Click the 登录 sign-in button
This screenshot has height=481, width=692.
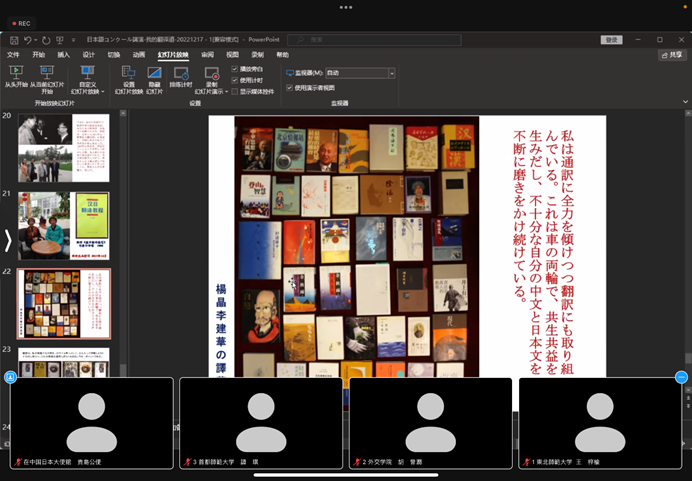coord(611,39)
